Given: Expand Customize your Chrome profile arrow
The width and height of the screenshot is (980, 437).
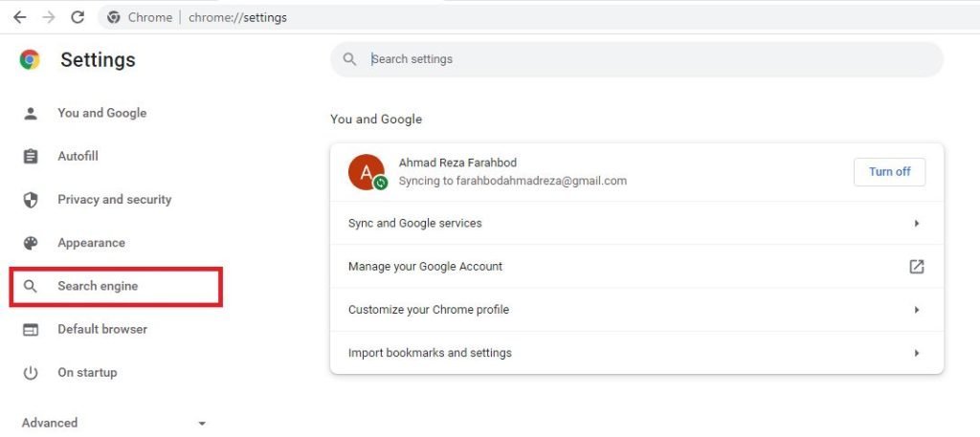Looking at the screenshot, I should click(916, 310).
